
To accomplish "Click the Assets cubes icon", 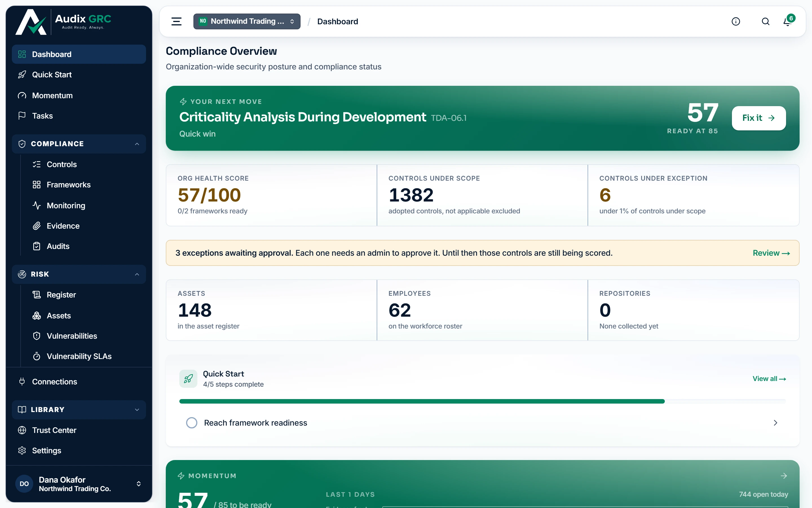I will [37, 316].
